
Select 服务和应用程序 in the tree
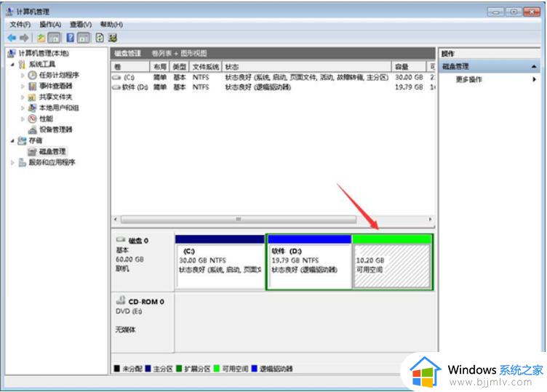tap(52, 162)
